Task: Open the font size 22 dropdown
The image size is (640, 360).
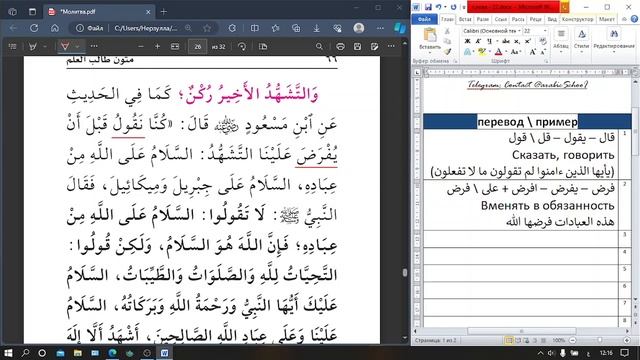Action: coord(545,31)
